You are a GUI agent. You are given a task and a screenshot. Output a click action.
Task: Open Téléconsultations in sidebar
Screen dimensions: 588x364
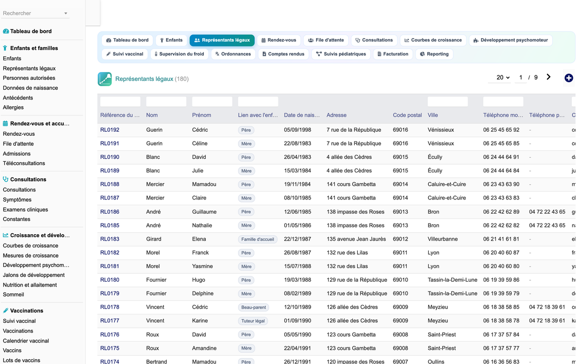pyautogui.click(x=24, y=164)
